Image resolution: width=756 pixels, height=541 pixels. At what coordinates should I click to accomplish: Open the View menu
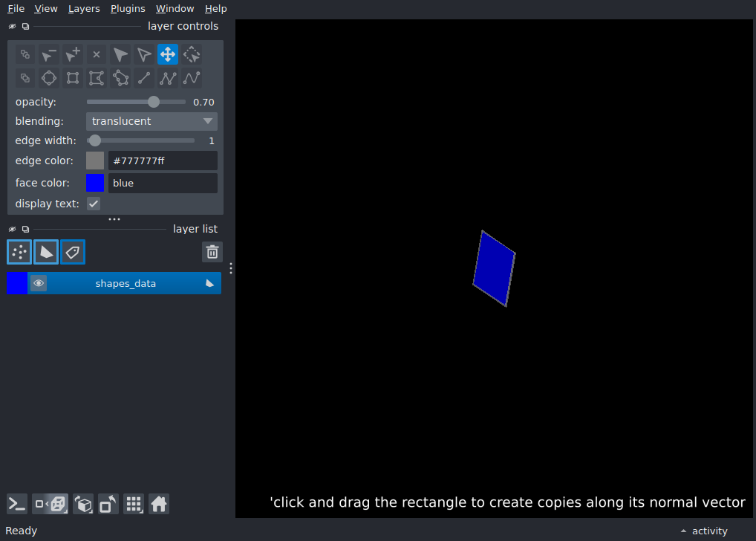tap(46, 9)
